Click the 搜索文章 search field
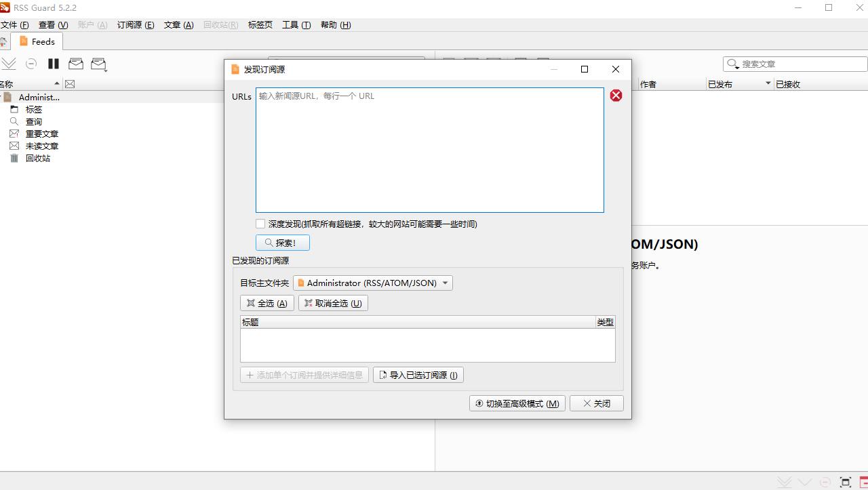 [x=795, y=64]
